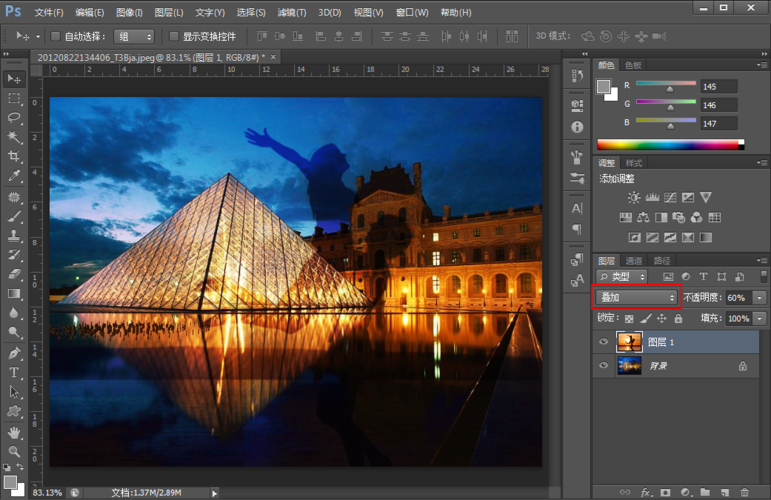
Task: Select the Eraser tool
Action: point(14,274)
